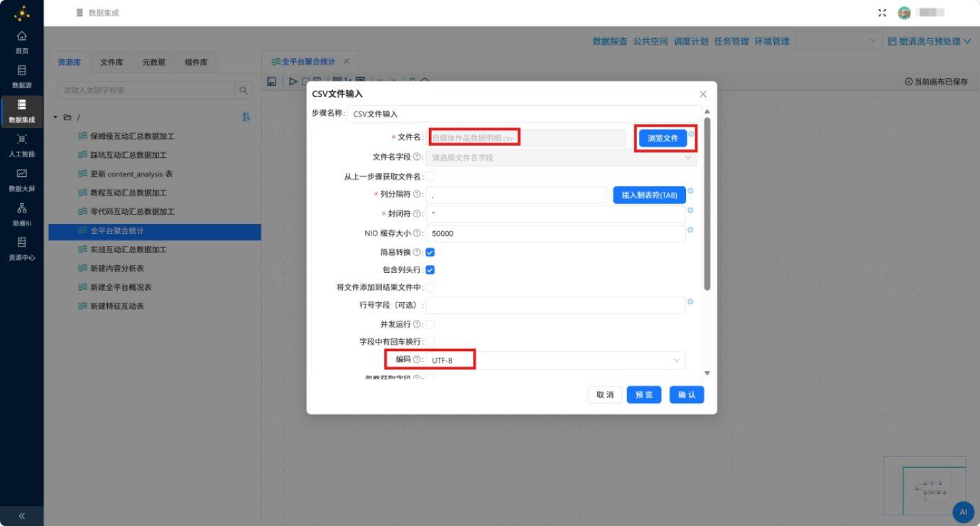This screenshot has width=980, height=526.
Task: Click the app logo at top left
Action: 22,13
